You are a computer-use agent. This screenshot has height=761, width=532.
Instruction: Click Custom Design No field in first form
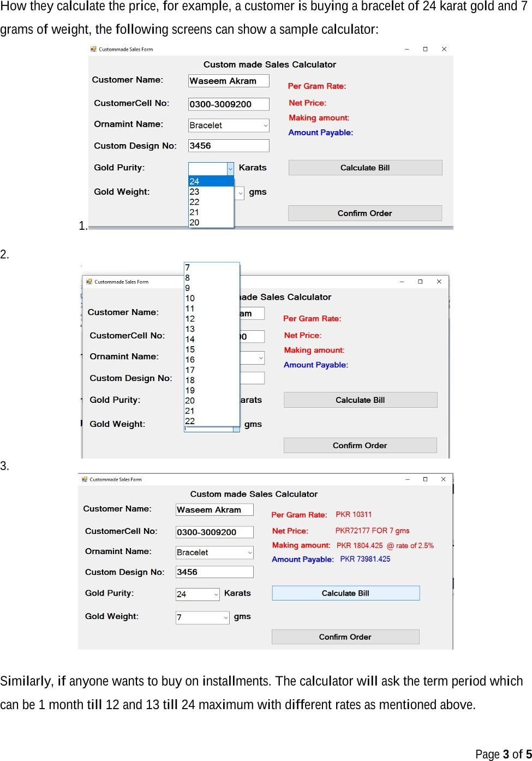coord(229,146)
